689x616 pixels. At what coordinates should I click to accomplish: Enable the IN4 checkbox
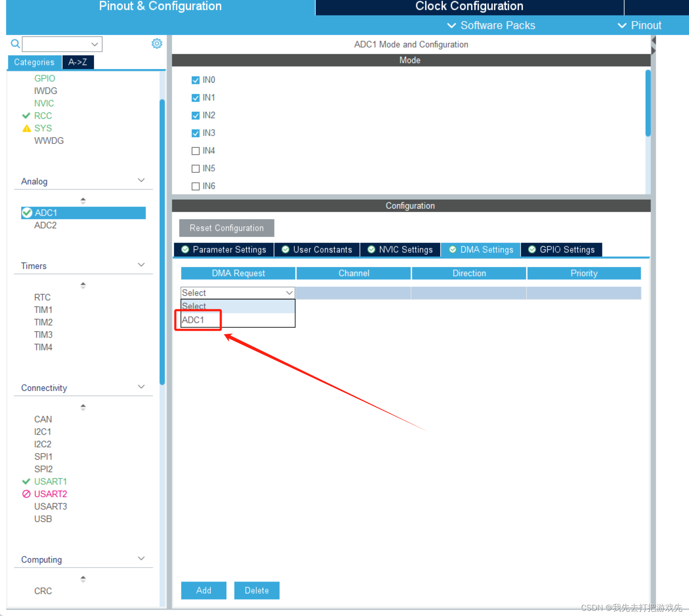(x=195, y=151)
